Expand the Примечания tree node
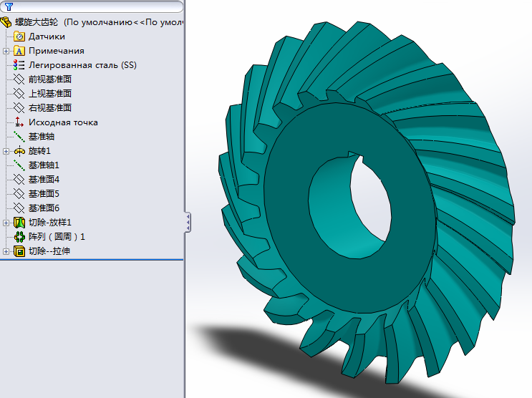532x398 pixels. pyautogui.click(x=6, y=51)
